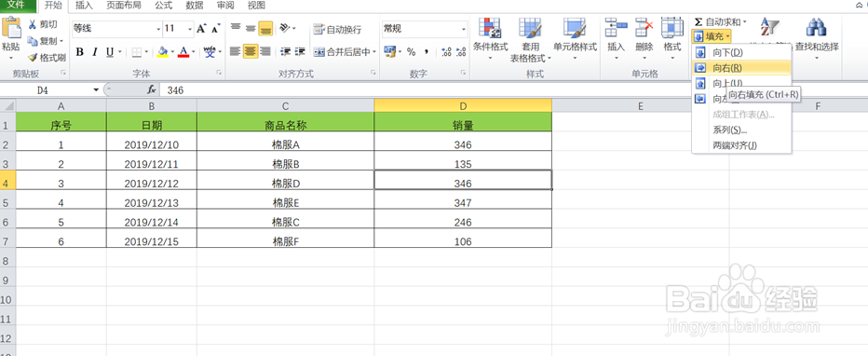Image resolution: width=868 pixels, height=356 pixels.
Task: Collapse the Fill (填充) dropdown button
Action: [712, 36]
